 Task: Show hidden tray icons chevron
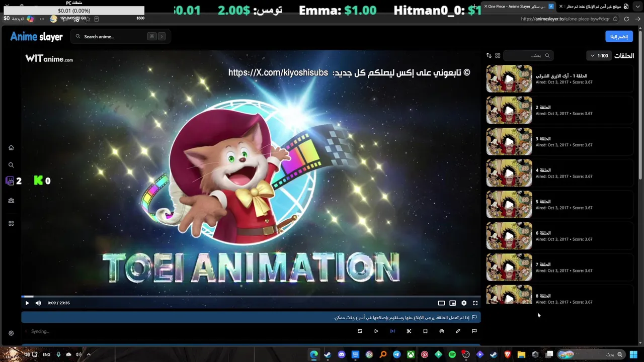(x=89, y=354)
